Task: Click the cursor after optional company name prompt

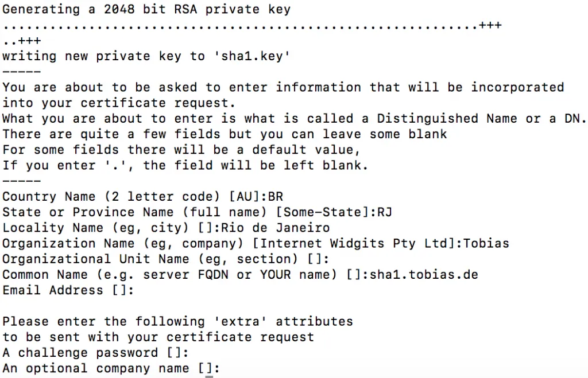Action: (209, 369)
